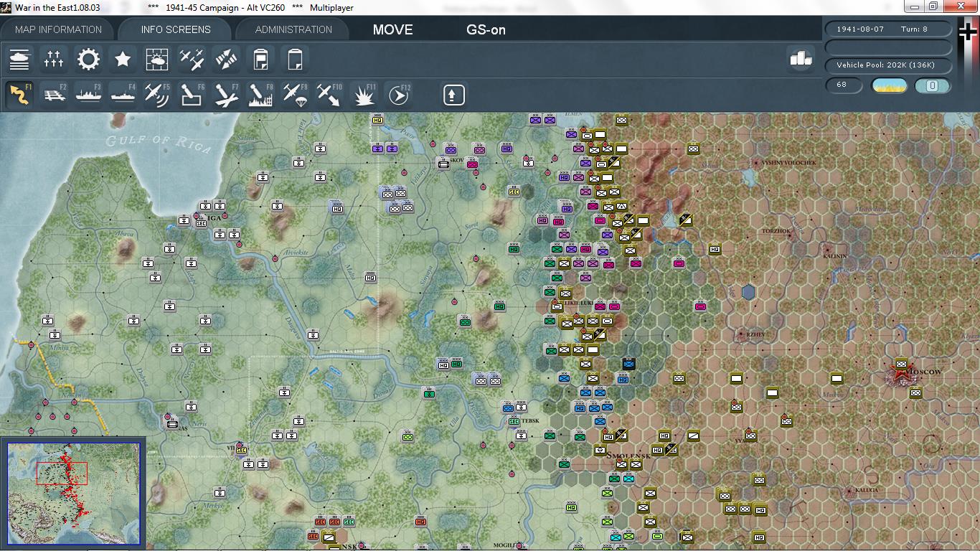980x551 pixels.
Task: Open the MAP INFORMATION menu
Action: 57,29
